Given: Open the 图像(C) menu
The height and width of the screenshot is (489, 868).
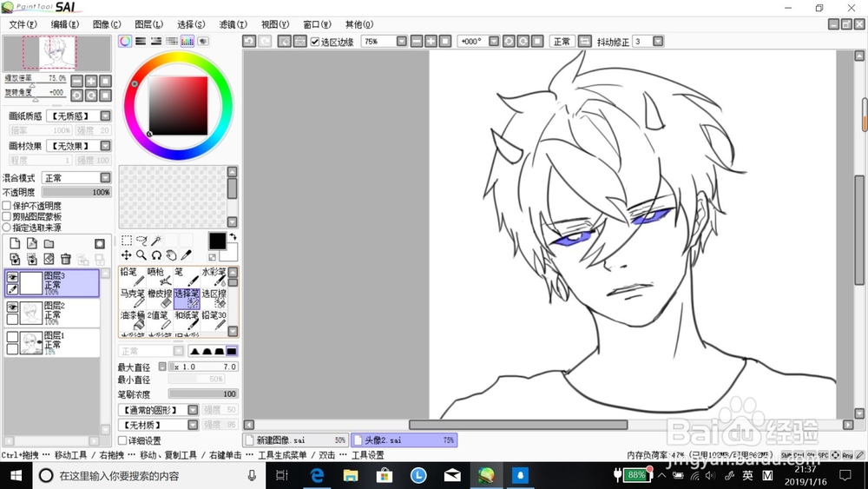Looking at the screenshot, I should point(107,24).
